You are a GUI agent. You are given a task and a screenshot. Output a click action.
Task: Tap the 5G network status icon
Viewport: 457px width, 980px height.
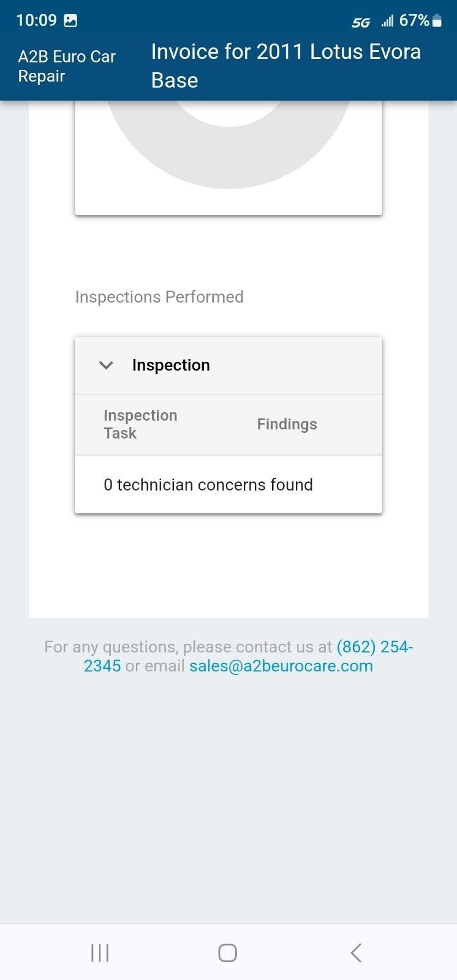[x=361, y=23]
